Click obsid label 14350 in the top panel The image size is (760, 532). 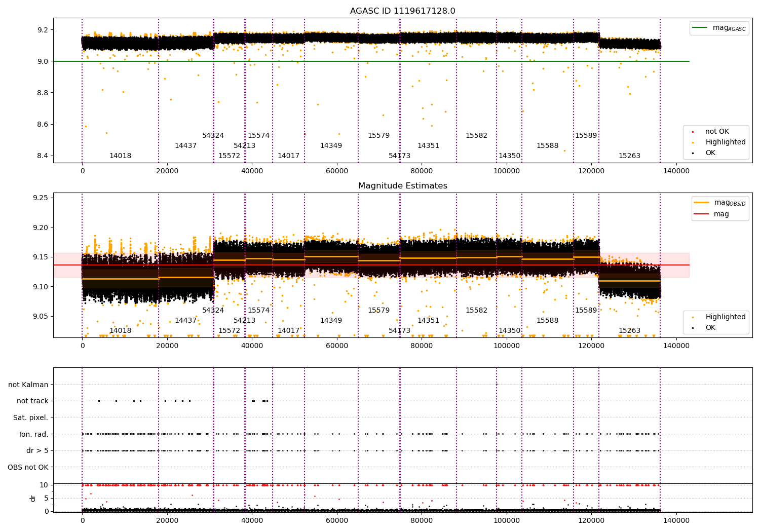coord(509,156)
